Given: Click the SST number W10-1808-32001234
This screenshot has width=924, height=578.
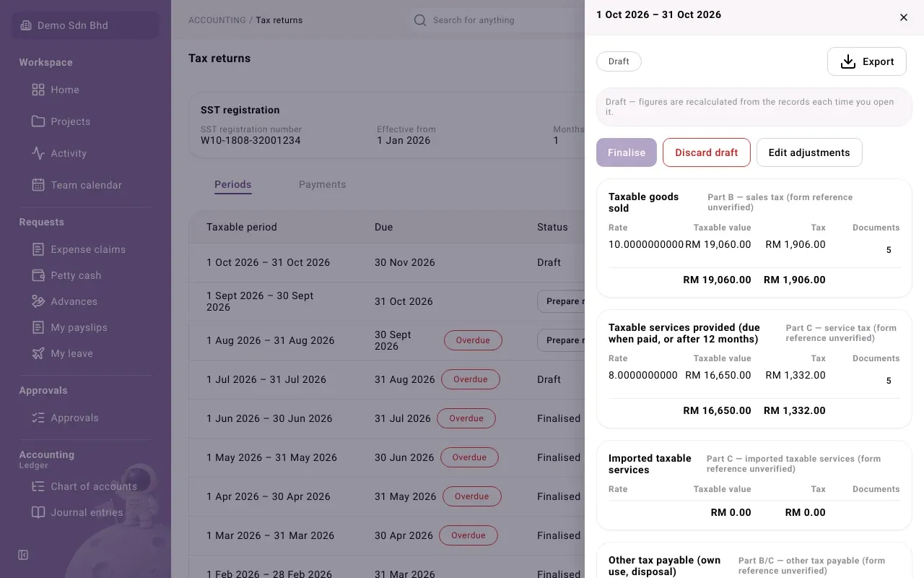Looking at the screenshot, I should click(250, 140).
